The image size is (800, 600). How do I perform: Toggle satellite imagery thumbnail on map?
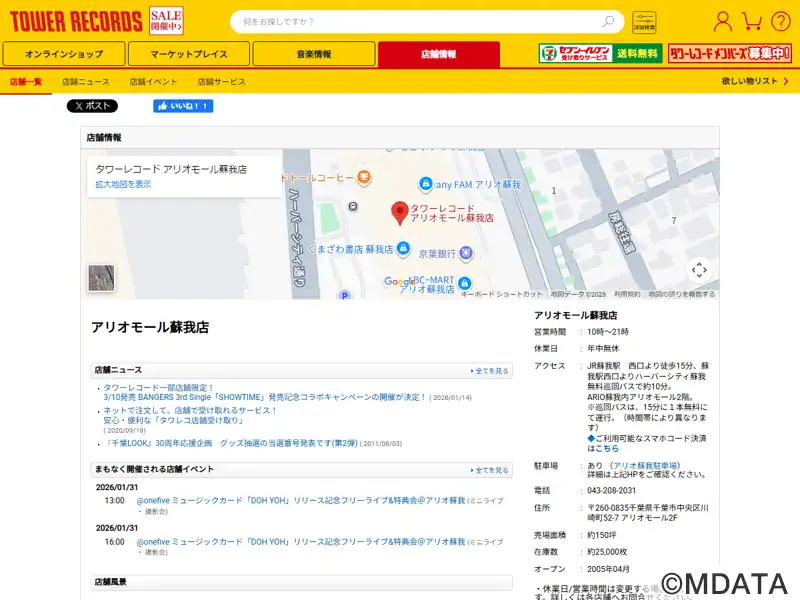click(x=101, y=278)
